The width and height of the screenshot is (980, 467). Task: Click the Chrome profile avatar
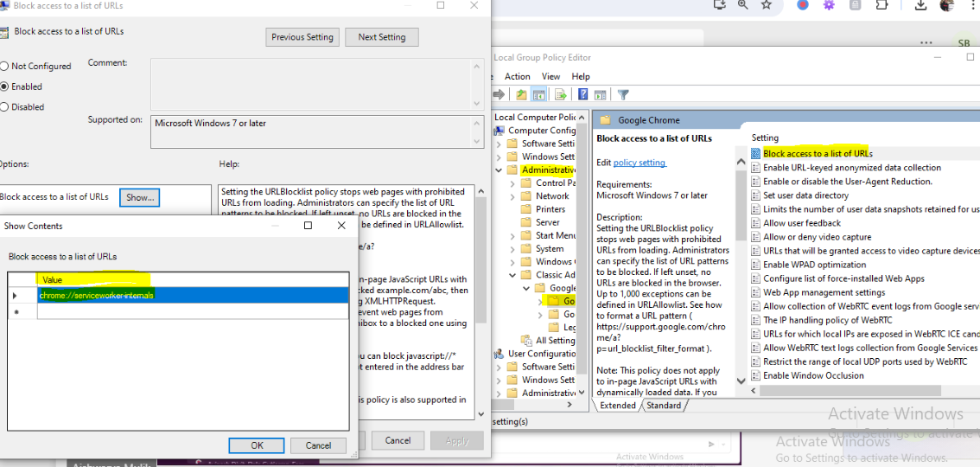947,5
